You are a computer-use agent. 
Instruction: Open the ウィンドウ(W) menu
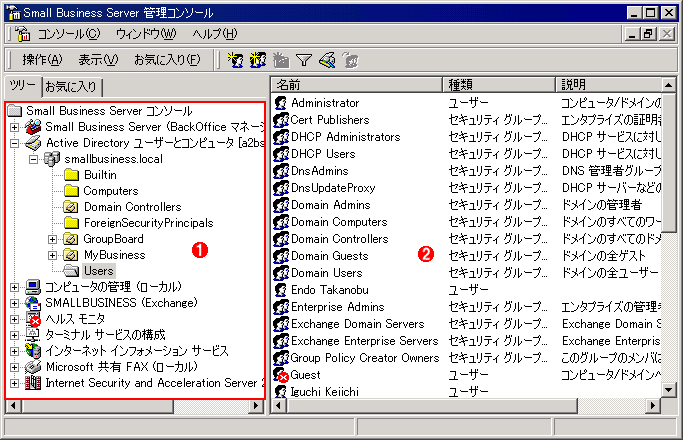146,34
